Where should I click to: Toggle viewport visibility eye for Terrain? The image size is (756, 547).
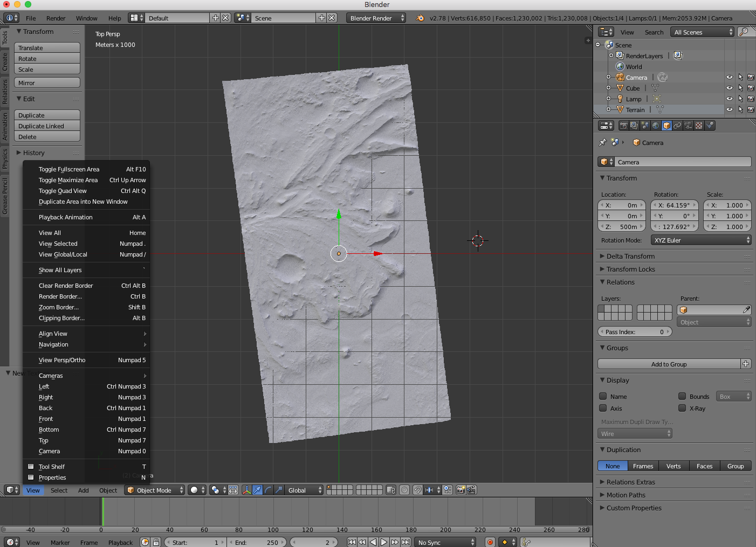click(x=730, y=109)
